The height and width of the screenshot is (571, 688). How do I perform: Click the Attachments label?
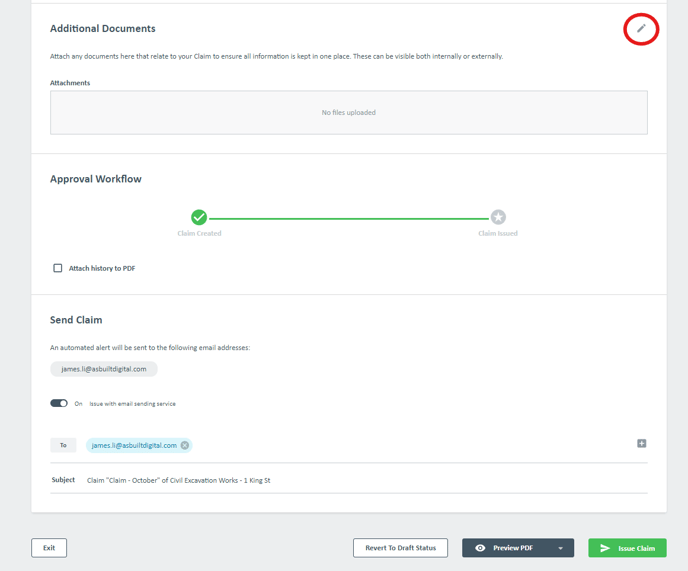coord(70,83)
